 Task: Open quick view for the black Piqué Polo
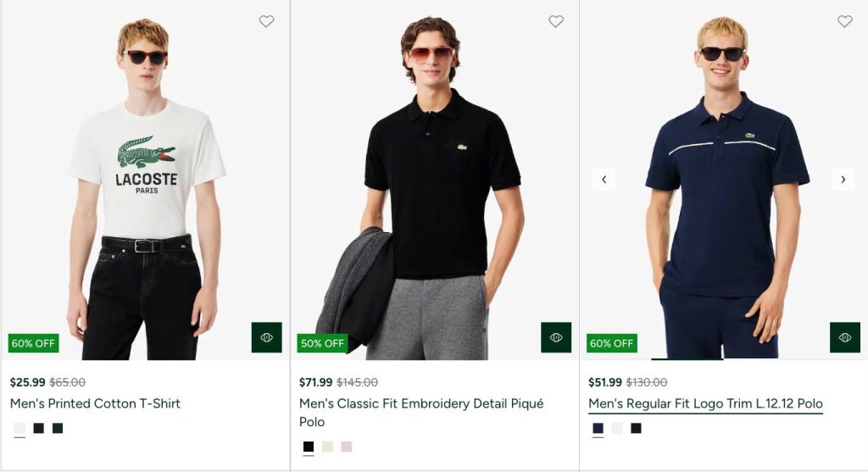[x=556, y=337]
